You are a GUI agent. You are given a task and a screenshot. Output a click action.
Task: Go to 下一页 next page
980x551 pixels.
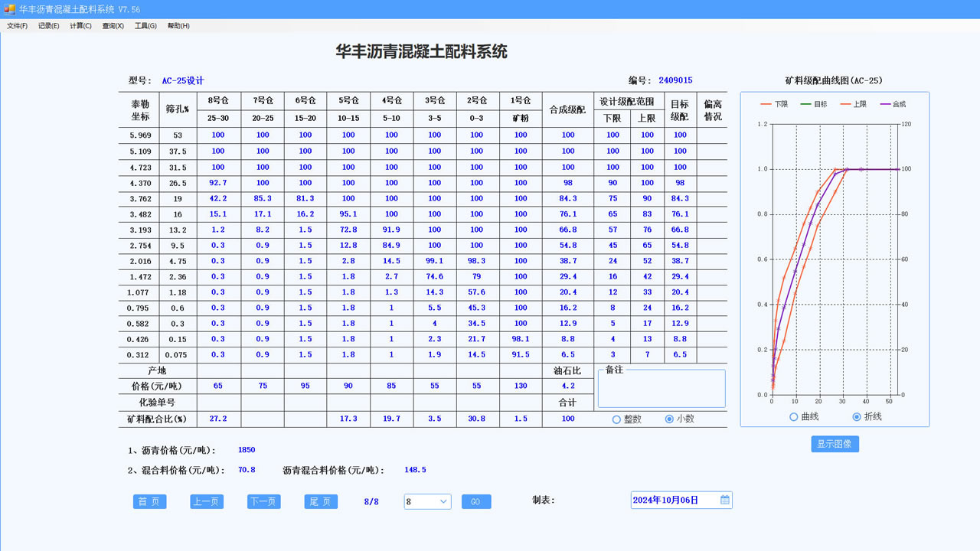click(x=263, y=501)
